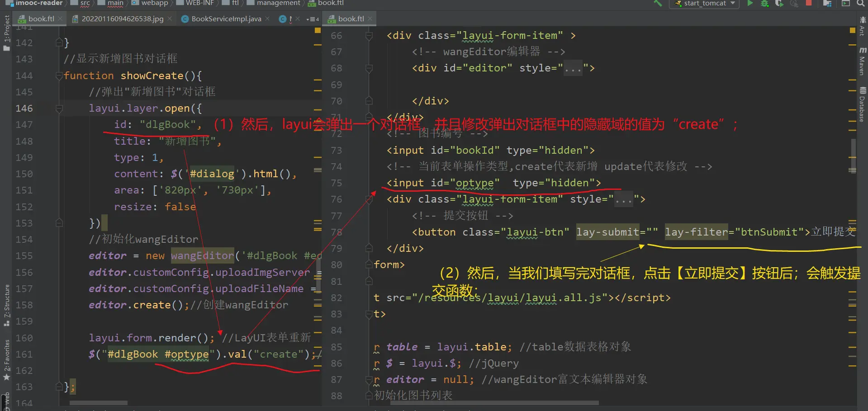Viewport: 868px width, 411px height.
Task: Collapse the layui-form-item div fold at line 76
Action: coord(369,199)
